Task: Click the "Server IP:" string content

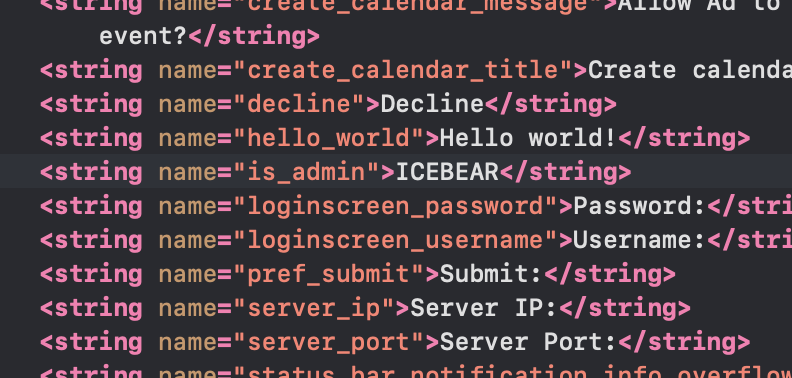Action: (x=484, y=308)
